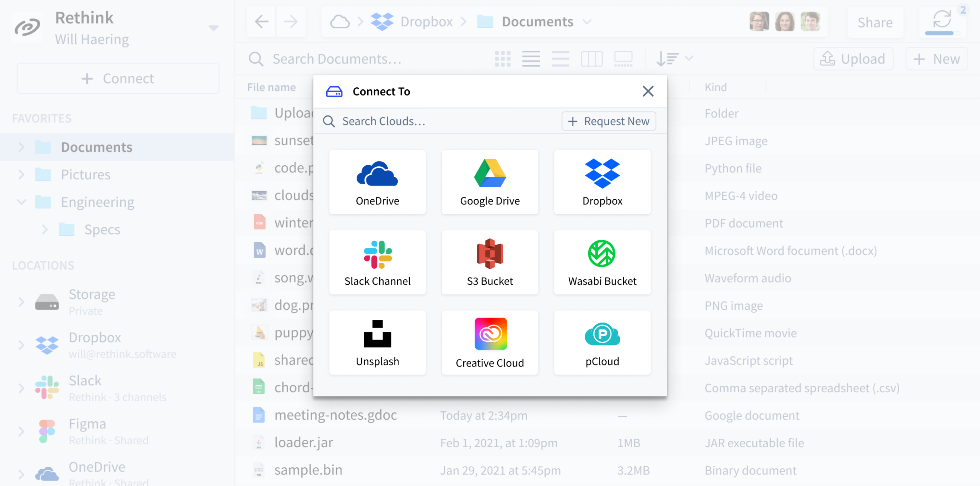Click the Share button

[x=875, y=23]
